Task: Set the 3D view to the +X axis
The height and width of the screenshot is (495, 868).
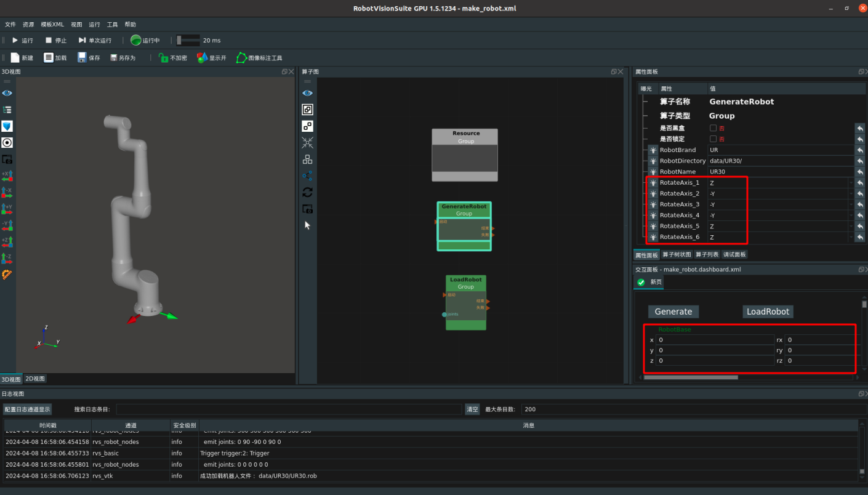Action: click(7, 176)
